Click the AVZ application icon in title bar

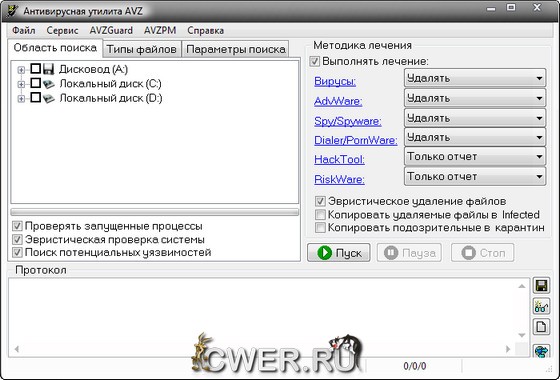coord(12,11)
